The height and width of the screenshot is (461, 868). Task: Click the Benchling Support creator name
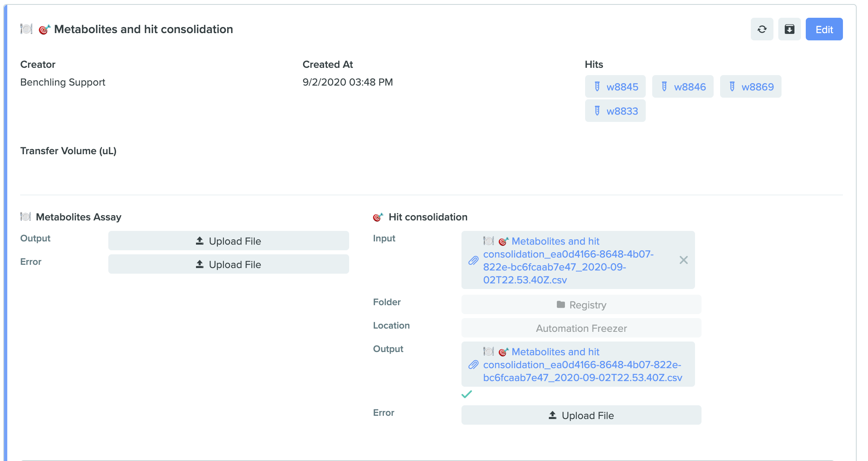(x=63, y=82)
